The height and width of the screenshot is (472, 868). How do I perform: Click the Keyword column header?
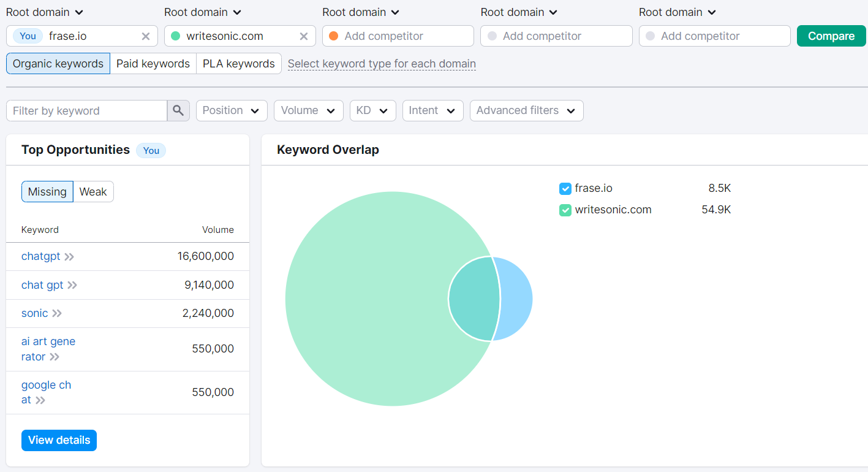[x=40, y=230]
